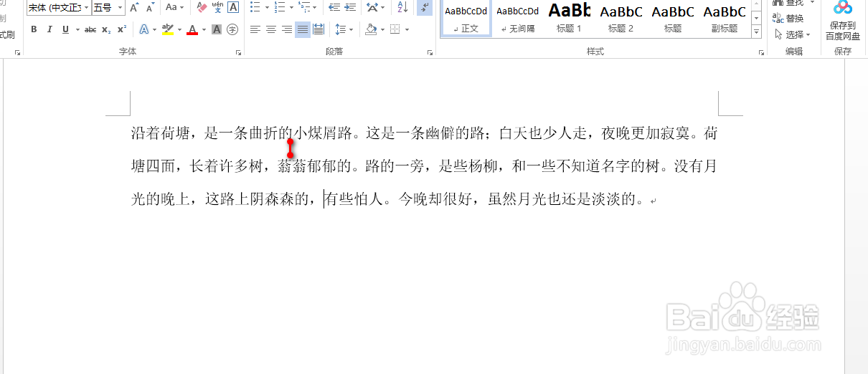Place cursor at 今晚却很好 text
The image size is (868, 374).
click(x=435, y=200)
